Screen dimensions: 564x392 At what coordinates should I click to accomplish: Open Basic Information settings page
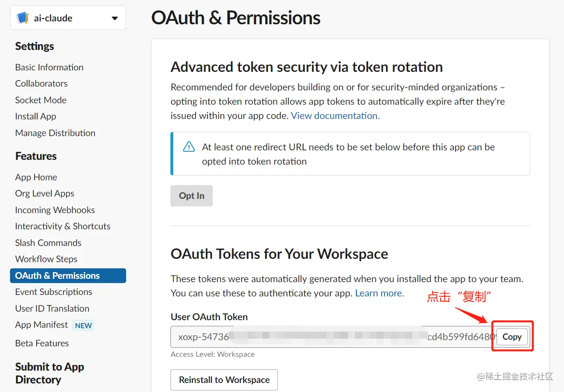(x=49, y=67)
